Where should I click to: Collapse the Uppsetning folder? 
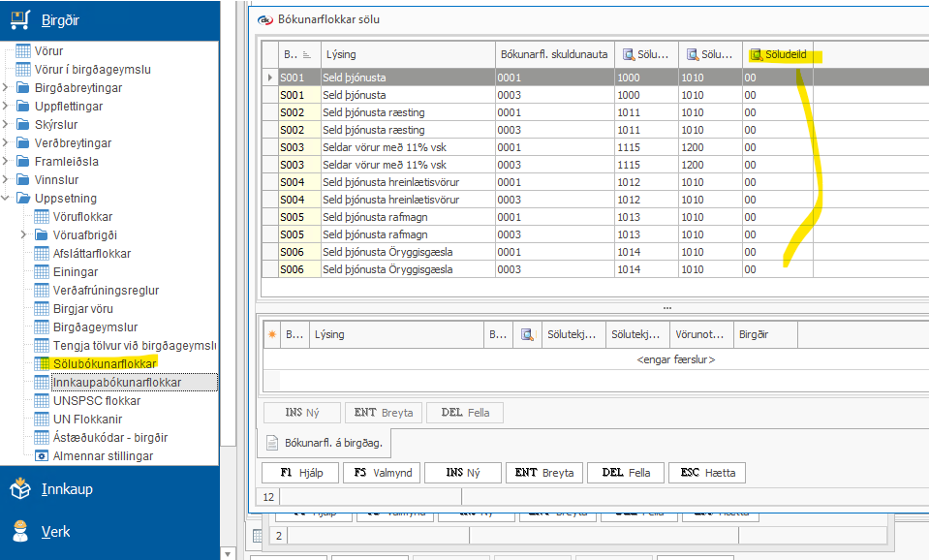click(6, 198)
